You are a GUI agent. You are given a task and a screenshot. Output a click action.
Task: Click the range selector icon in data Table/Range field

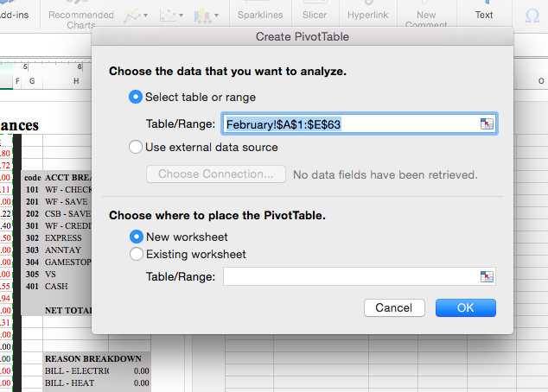pos(487,123)
